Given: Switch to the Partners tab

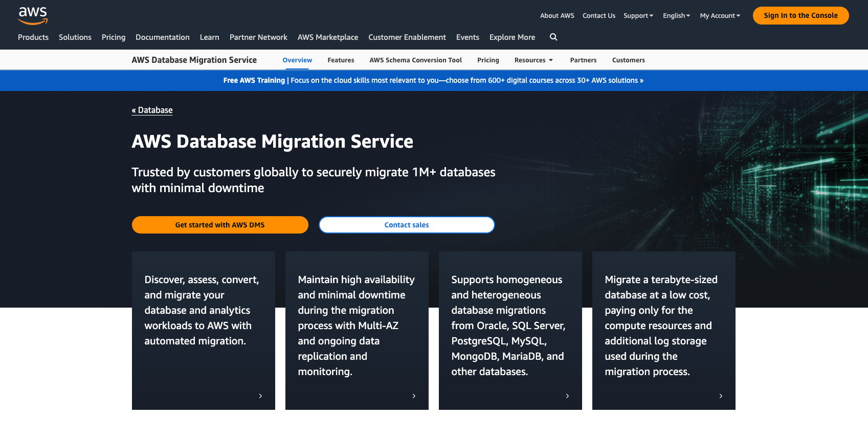Looking at the screenshot, I should [583, 60].
